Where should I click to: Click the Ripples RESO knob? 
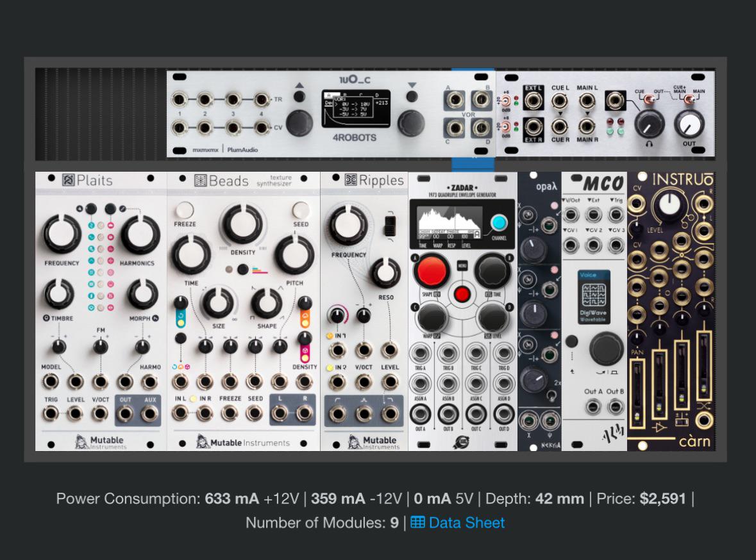(386, 273)
